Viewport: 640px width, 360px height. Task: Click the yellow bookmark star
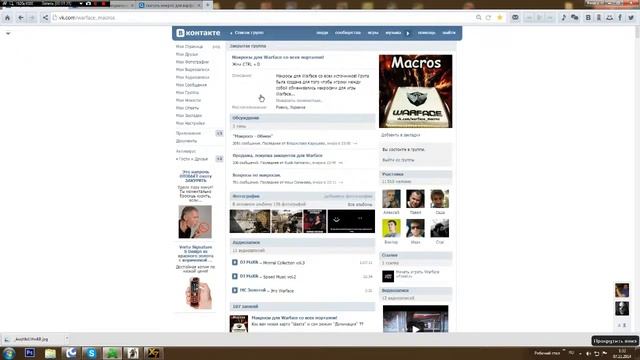[500, 18]
